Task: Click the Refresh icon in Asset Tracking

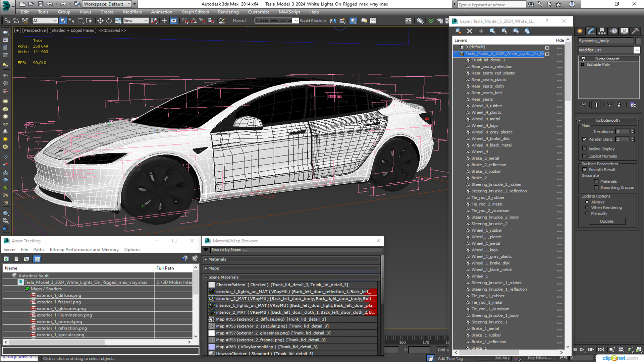Action: [6, 259]
